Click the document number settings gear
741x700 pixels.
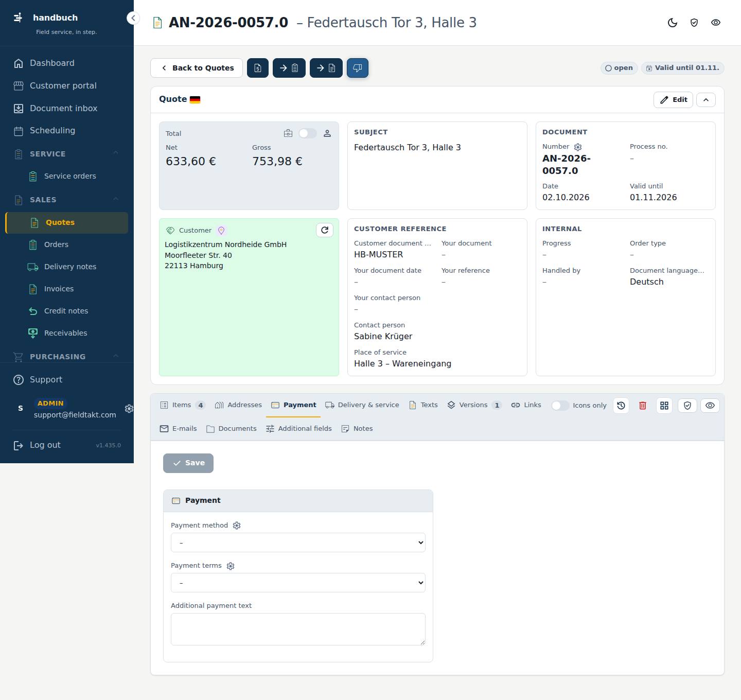578,147
